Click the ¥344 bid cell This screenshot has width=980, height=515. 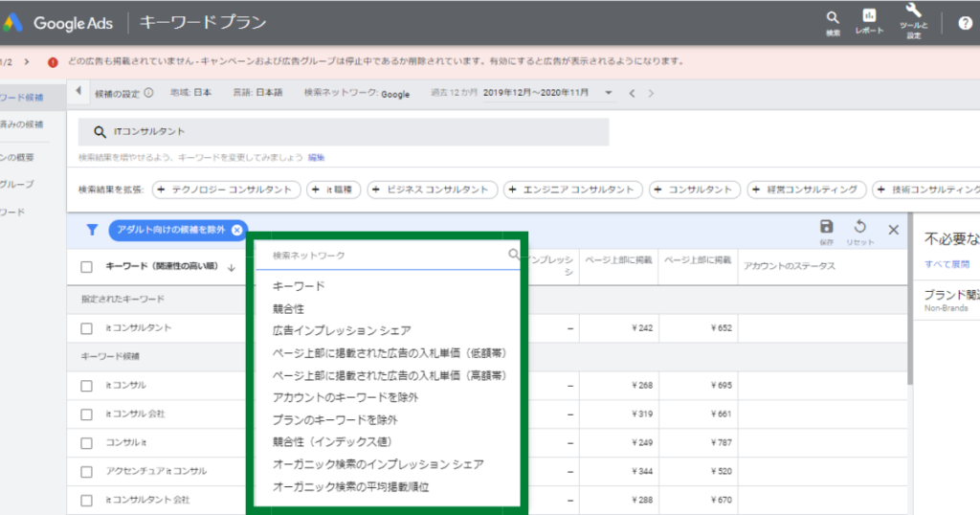click(x=642, y=471)
